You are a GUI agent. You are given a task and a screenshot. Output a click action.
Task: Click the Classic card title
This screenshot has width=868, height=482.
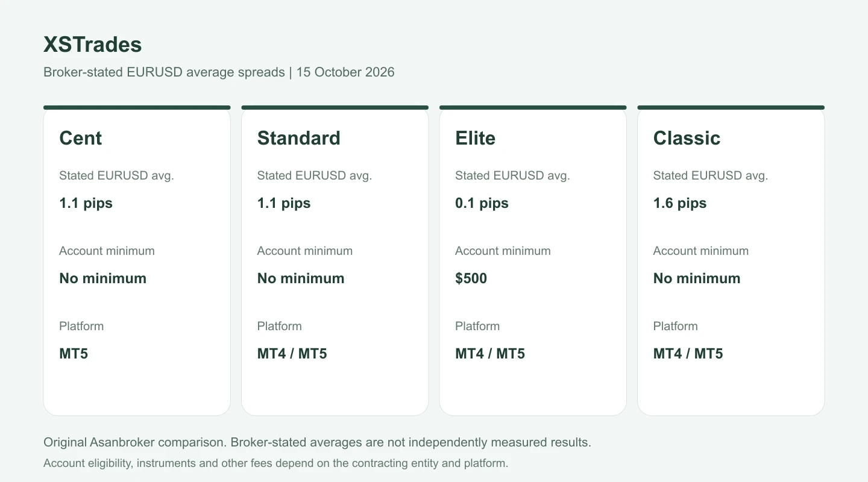[x=687, y=138]
